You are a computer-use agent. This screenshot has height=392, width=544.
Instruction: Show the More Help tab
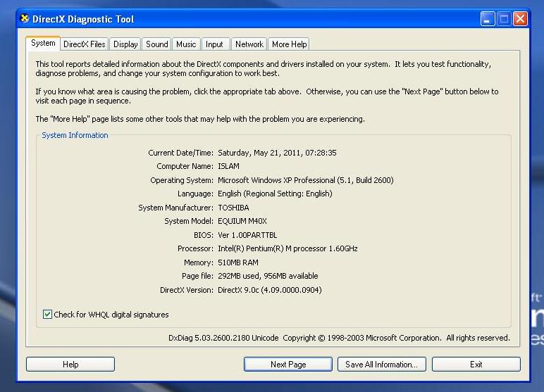coord(289,44)
